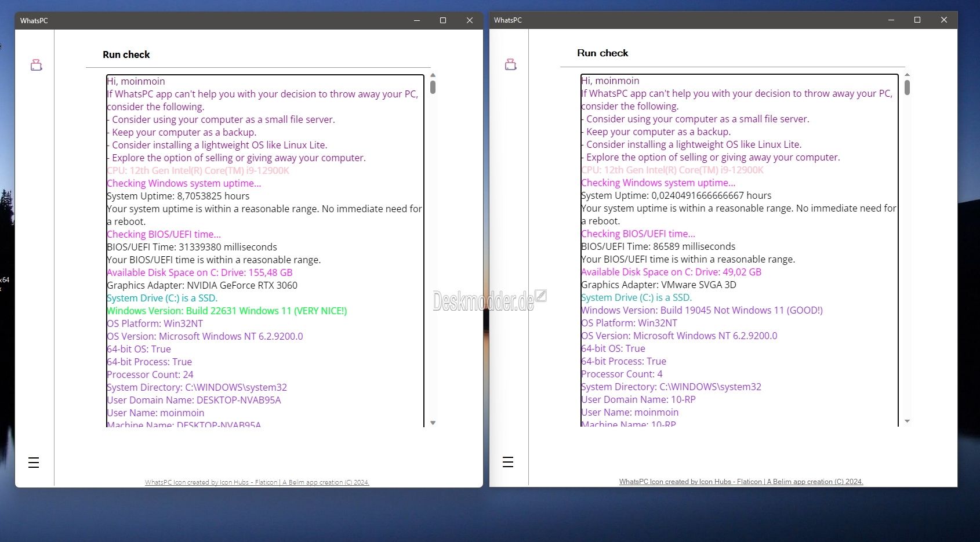Image resolution: width=980 pixels, height=542 pixels.
Task: Click scroll down arrow in right window's output
Action: (907, 421)
